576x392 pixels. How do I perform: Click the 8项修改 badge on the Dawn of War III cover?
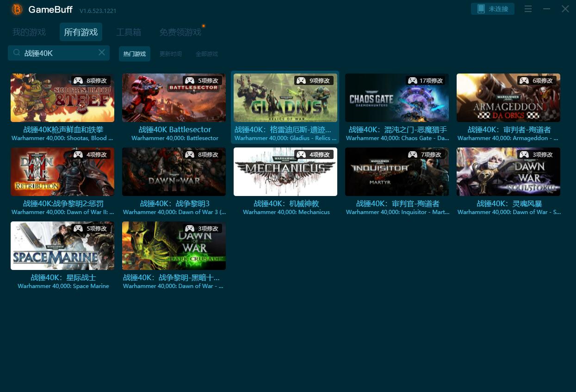[202, 154]
